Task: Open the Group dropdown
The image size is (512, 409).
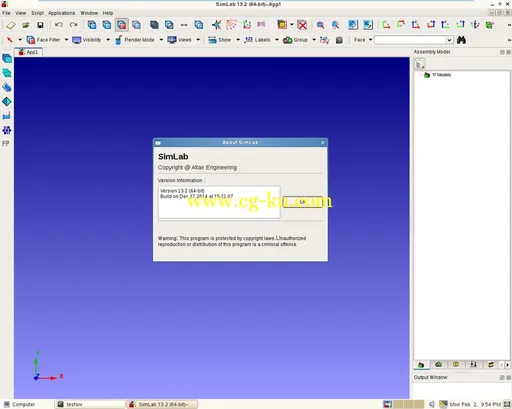Action: click(x=314, y=40)
